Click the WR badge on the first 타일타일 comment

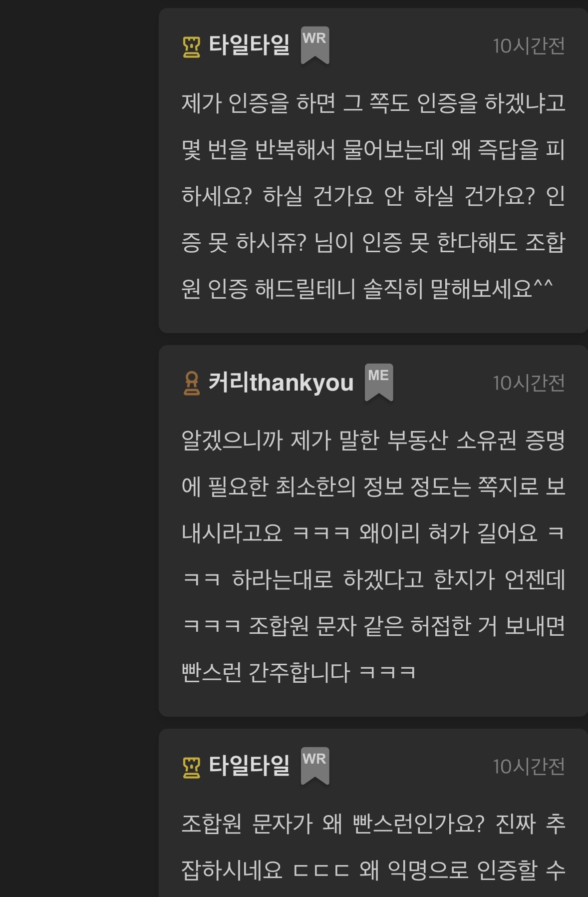315,45
